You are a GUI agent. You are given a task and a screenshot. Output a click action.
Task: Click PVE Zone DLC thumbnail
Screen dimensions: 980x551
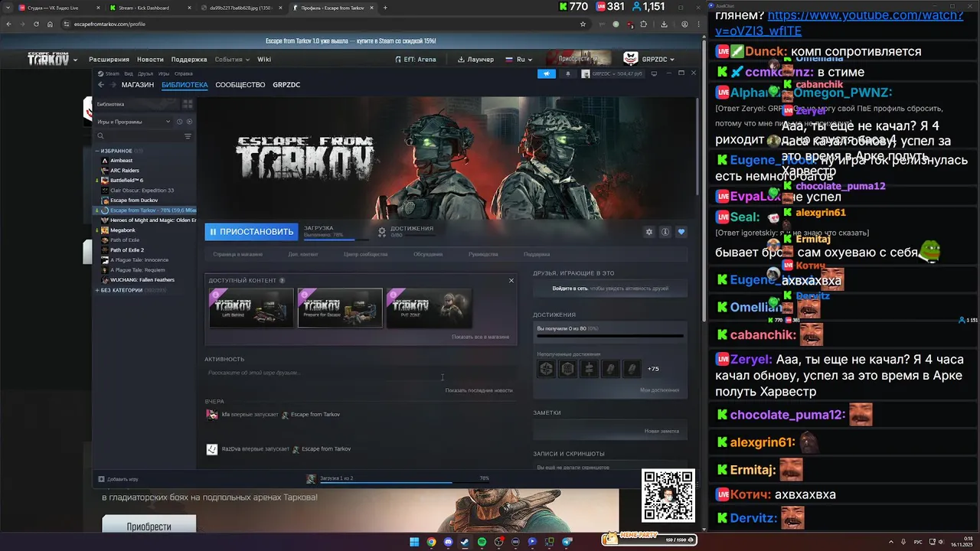pyautogui.click(x=429, y=308)
